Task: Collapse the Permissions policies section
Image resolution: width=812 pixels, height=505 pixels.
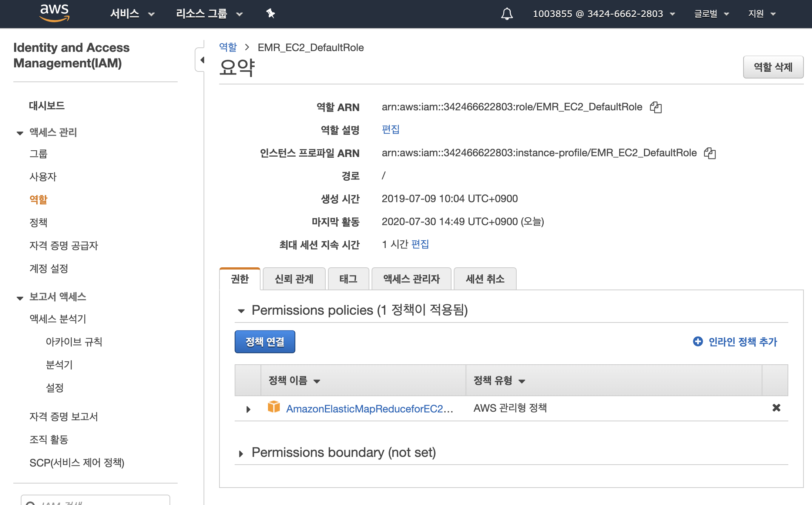Action: [241, 311]
